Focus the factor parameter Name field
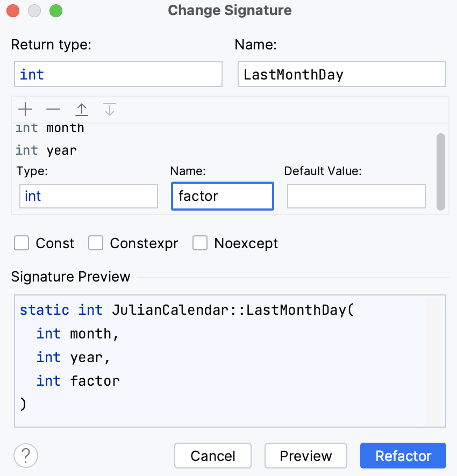 (222, 196)
